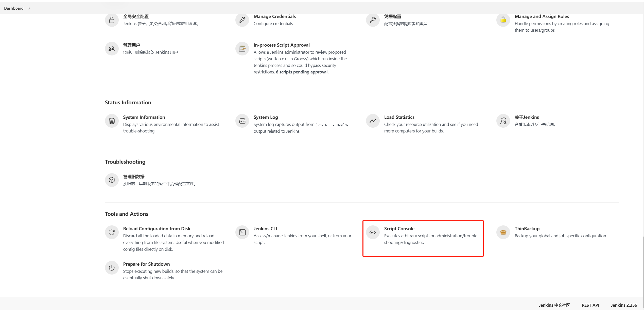Image resolution: width=644 pixels, height=310 pixels.
Task: Click the box icon for ThinBackup
Action: click(x=503, y=232)
